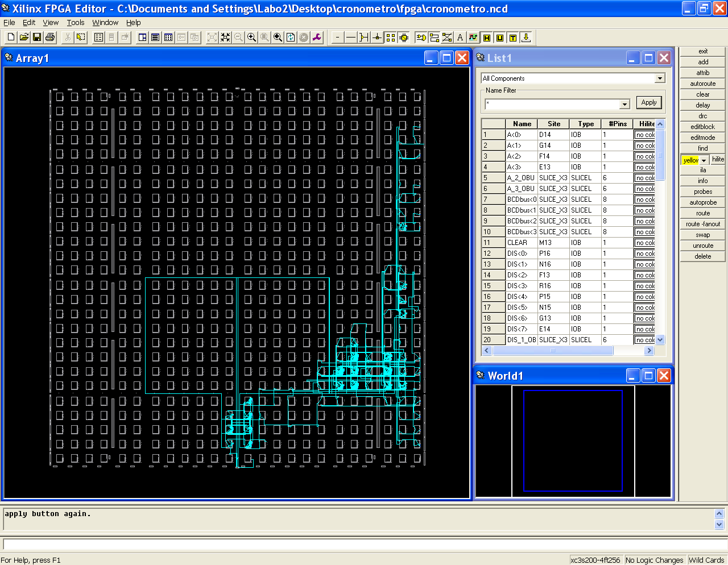This screenshot has height=565, width=728.
Task: Click the Apply filter button
Action: [649, 103]
